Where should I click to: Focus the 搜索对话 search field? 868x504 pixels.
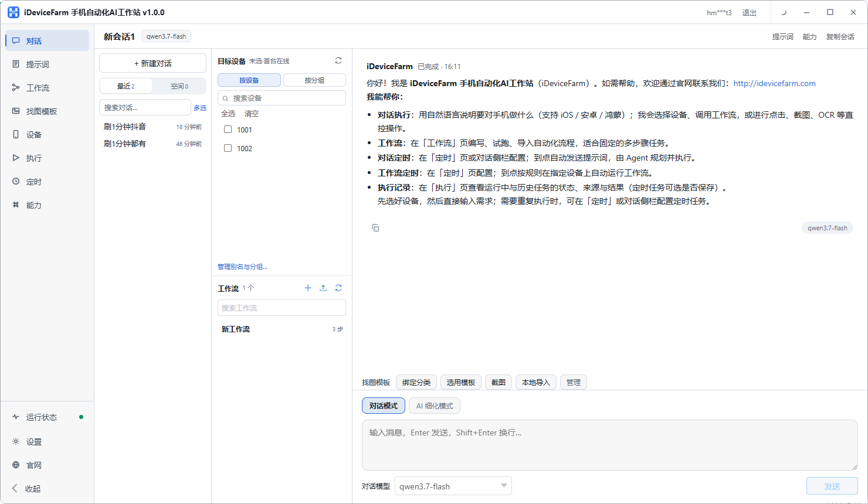pos(145,107)
